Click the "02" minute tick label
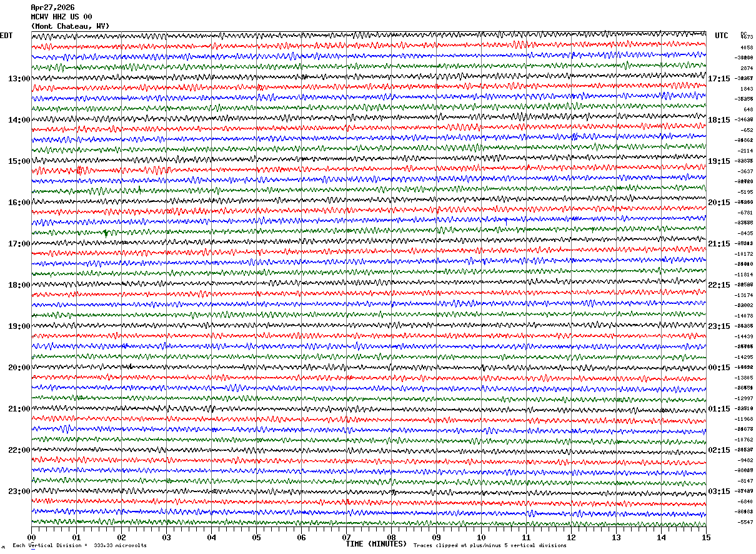756x554 pixels. coord(121,537)
